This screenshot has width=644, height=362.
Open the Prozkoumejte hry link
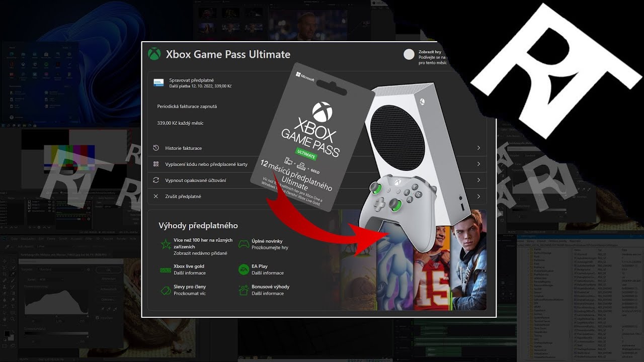click(x=270, y=247)
